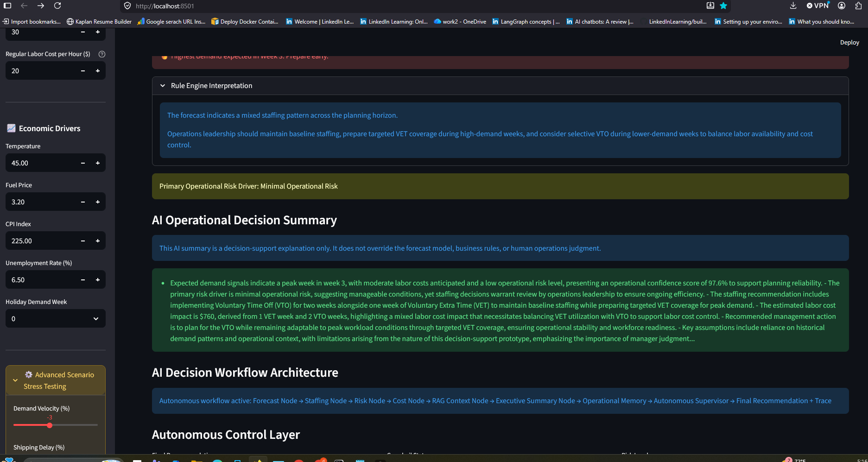
Task: Open Google search URL bookmark
Action: point(171,21)
